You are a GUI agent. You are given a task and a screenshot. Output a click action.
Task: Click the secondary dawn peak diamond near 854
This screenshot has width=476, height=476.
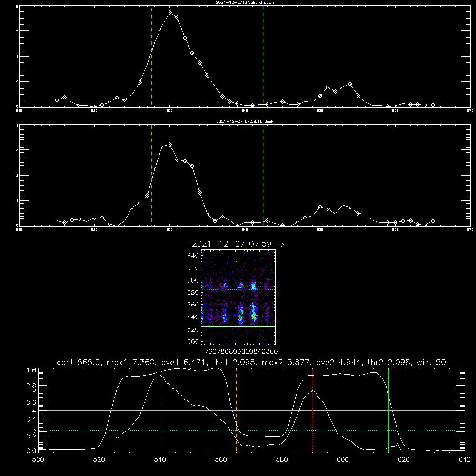pos(350,84)
